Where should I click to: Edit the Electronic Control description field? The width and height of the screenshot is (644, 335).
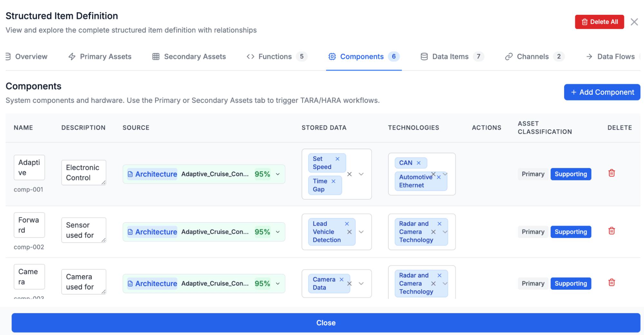click(x=83, y=172)
